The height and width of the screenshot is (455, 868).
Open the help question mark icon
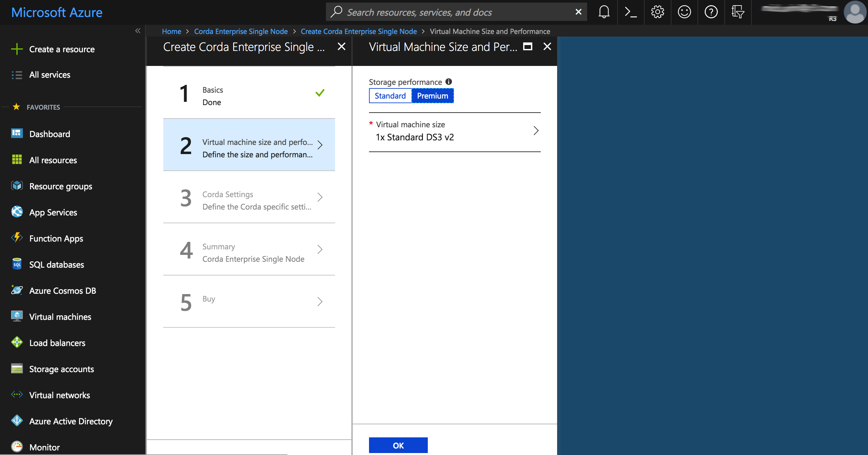click(711, 12)
